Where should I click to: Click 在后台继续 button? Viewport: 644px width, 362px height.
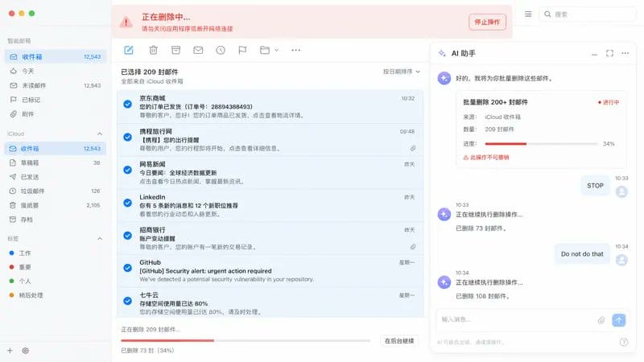(399, 340)
